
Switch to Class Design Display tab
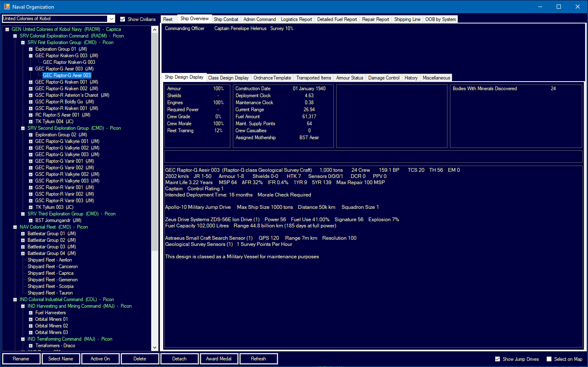click(228, 78)
